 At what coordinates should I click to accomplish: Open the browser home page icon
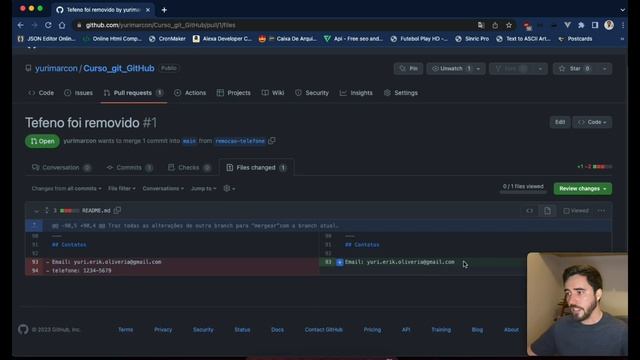(62, 25)
